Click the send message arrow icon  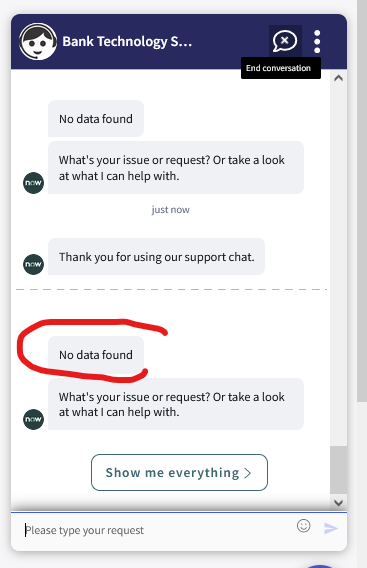[331, 528]
